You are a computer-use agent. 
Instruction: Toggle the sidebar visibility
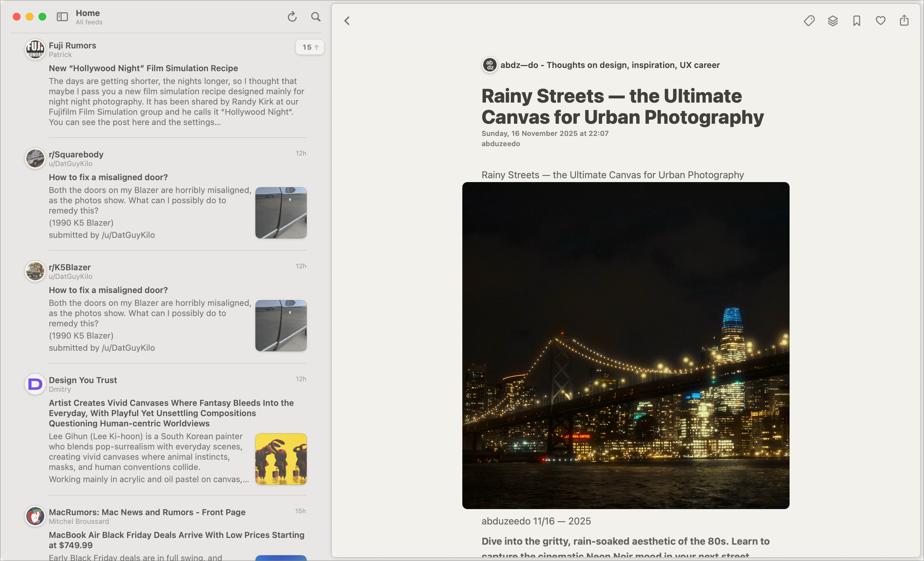coord(62,17)
